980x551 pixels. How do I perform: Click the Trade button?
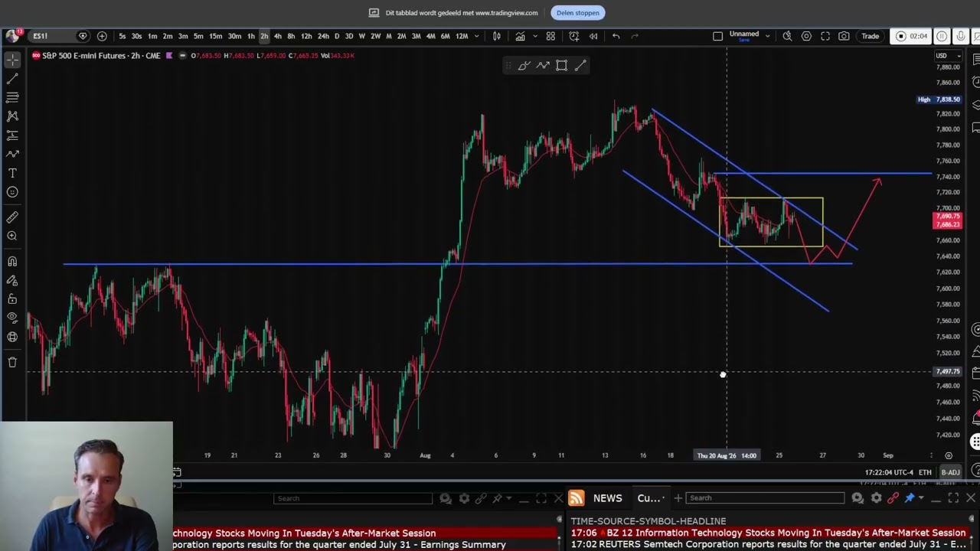point(871,36)
